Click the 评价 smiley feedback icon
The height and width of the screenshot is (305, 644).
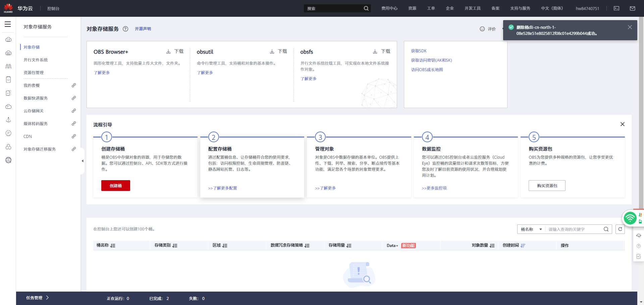click(482, 29)
